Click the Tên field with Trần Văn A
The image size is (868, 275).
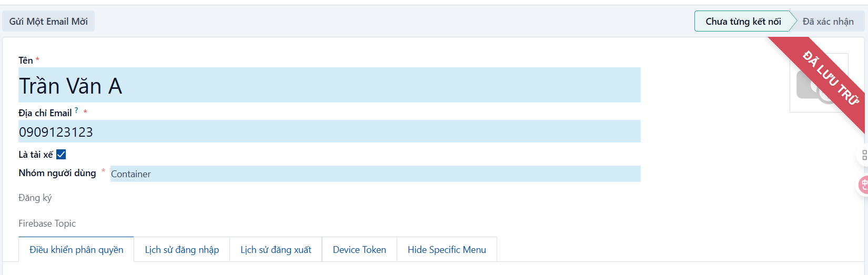[x=329, y=85]
